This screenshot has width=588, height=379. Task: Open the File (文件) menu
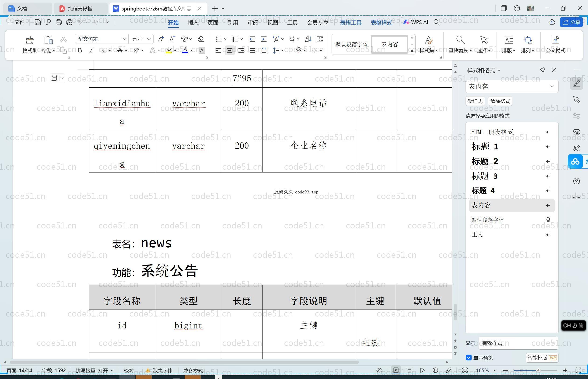(16, 22)
